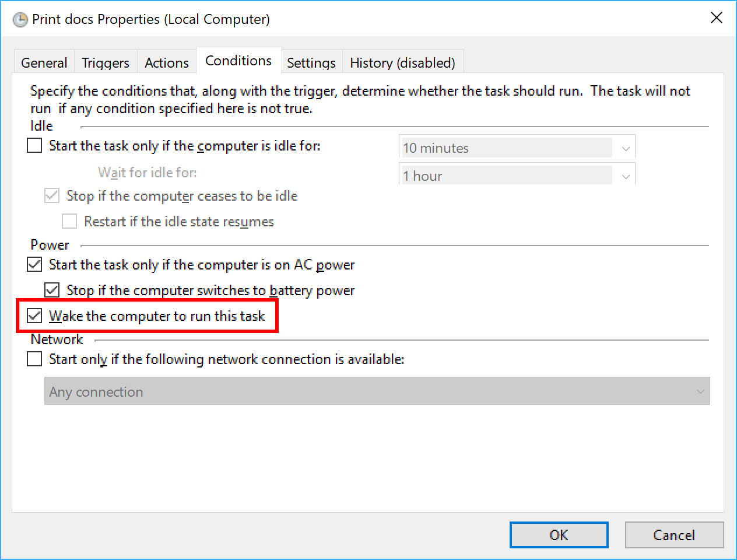The height and width of the screenshot is (560, 737).
Task: Close the Print docs Properties dialog
Action: pyautogui.click(x=717, y=18)
